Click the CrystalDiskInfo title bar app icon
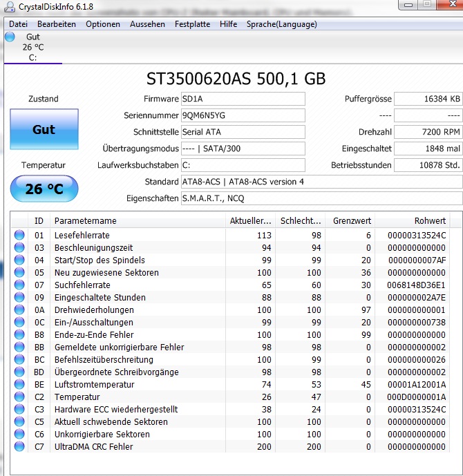This screenshot has width=463, height=476. 10,7
